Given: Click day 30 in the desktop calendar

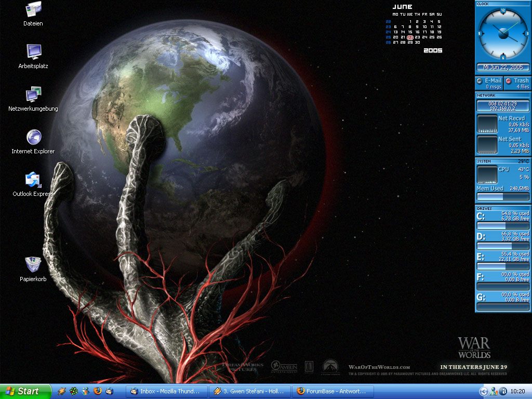Looking at the screenshot, I should click(418, 43).
